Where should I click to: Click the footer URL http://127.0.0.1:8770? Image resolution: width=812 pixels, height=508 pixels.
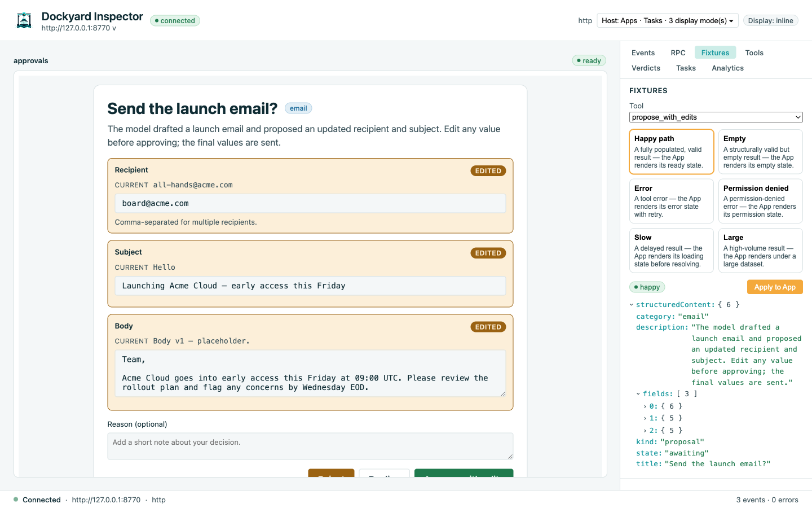(x=106, y=500)
